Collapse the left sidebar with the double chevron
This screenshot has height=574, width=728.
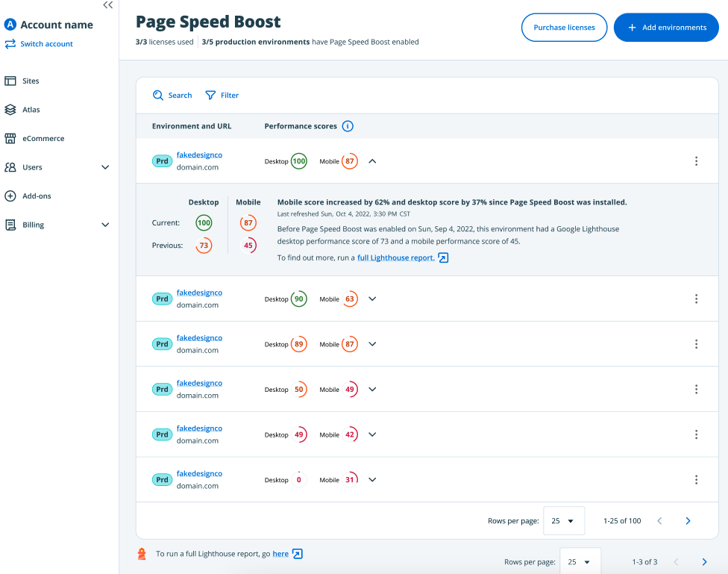click(107, 4)
